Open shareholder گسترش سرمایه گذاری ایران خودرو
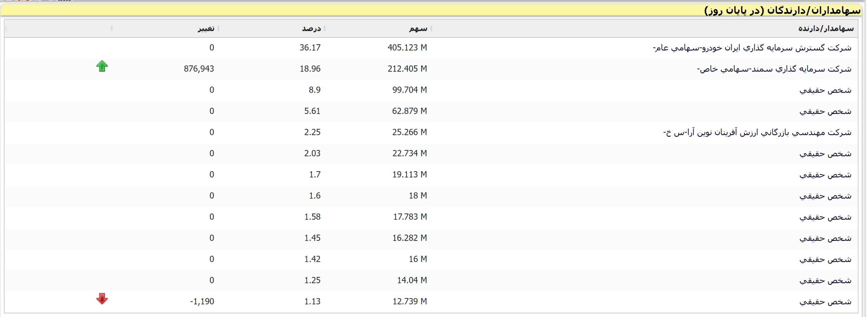Screen dimensions: 868x317 point(752,48)
